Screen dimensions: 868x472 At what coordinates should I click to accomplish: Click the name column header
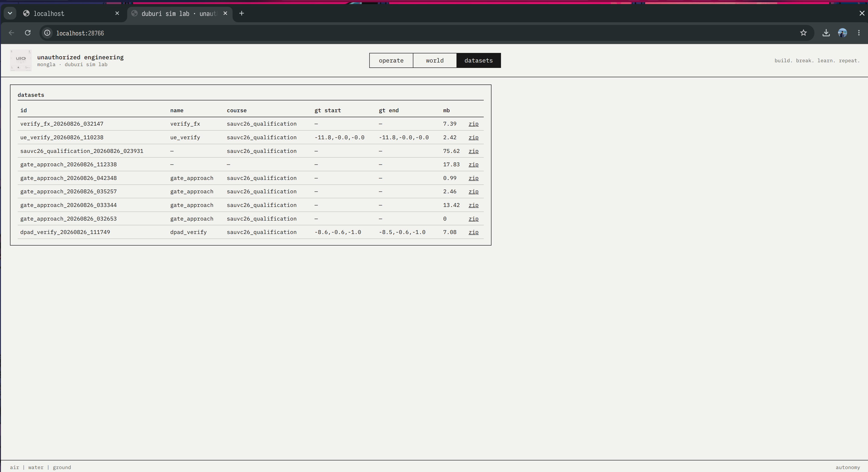coord(177,110)
